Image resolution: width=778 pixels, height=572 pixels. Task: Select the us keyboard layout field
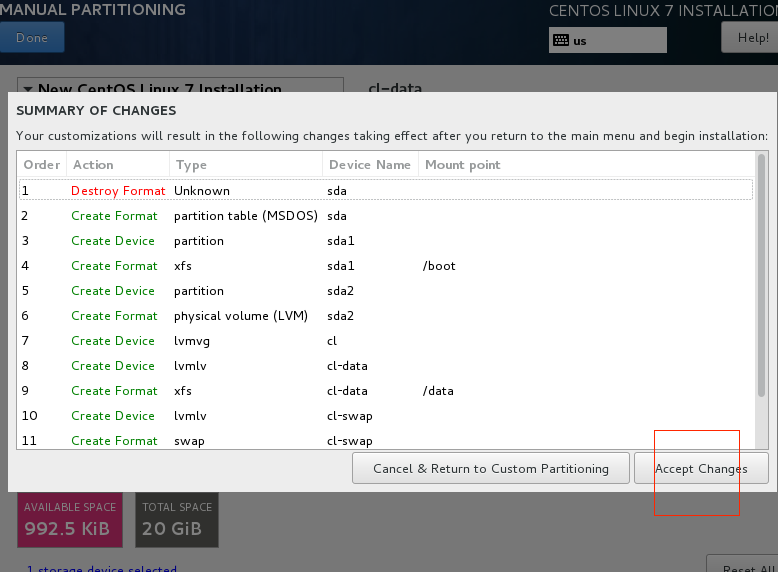point(607,40)
